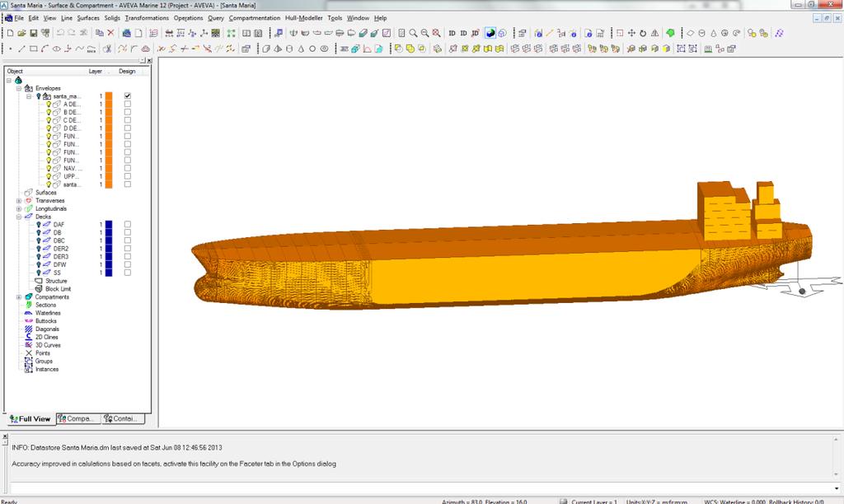The width and height of the screenshot is (844, 504).
Task: Check the Design box for SS deck
Action: pyautogui.click(x=128, y=273)
